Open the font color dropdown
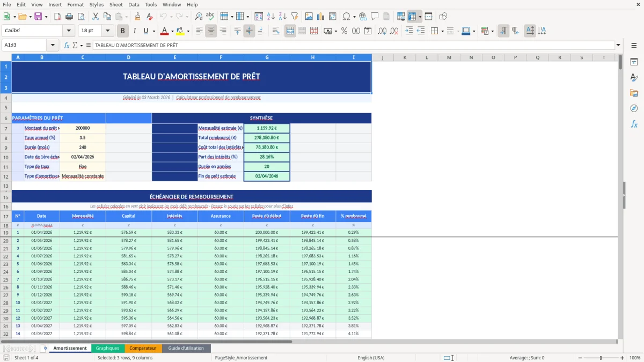The width and height of the screenshot is (644, 362). (172, 31)
